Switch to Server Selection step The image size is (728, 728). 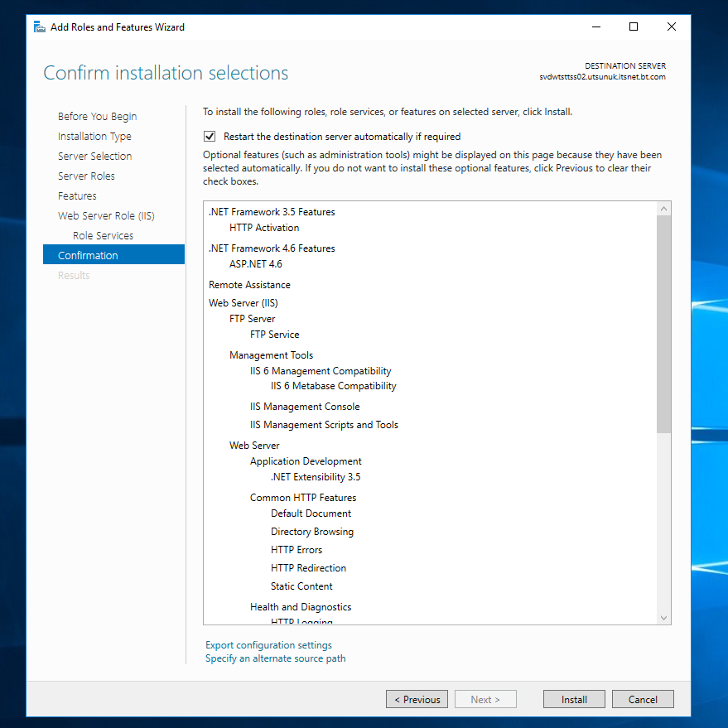pos(94,156)
